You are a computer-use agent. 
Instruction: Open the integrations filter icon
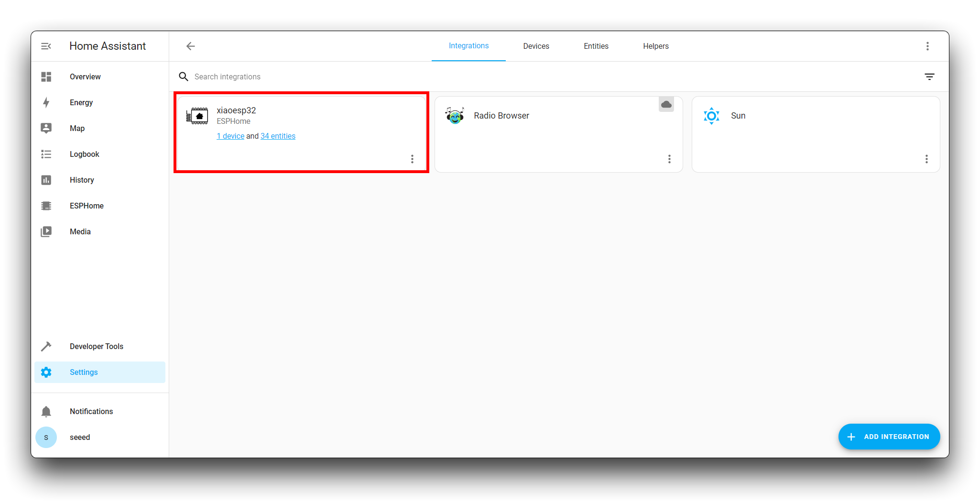929,77
